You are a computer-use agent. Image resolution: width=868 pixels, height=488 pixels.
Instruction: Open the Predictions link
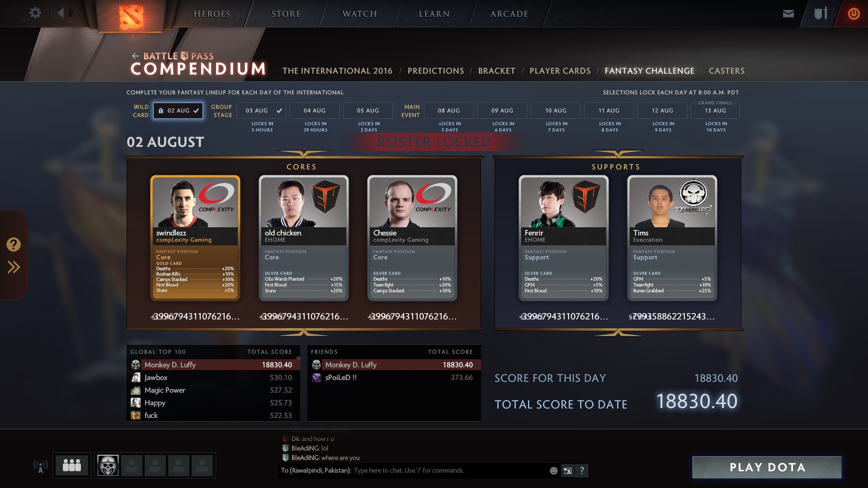tap(435, 71)
